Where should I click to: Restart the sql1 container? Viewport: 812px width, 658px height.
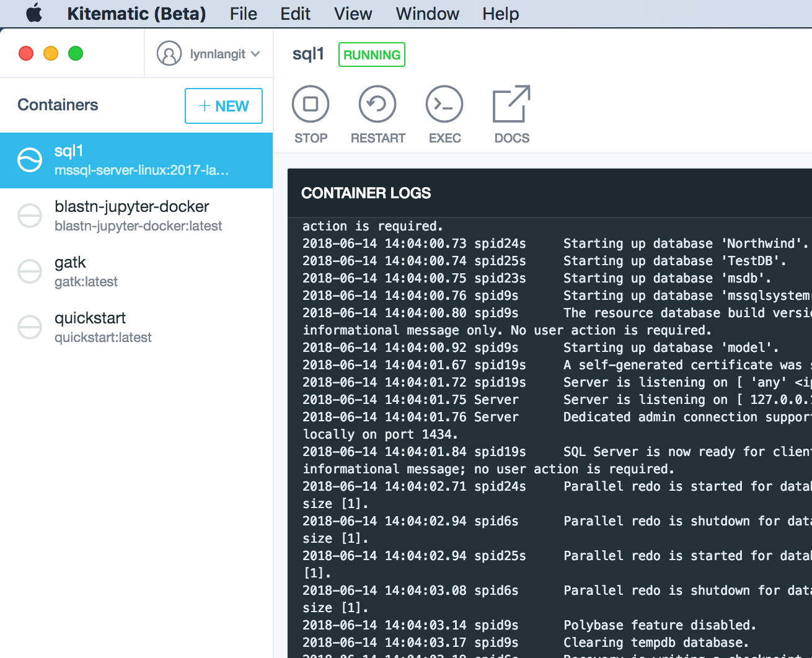coord(377,115)
